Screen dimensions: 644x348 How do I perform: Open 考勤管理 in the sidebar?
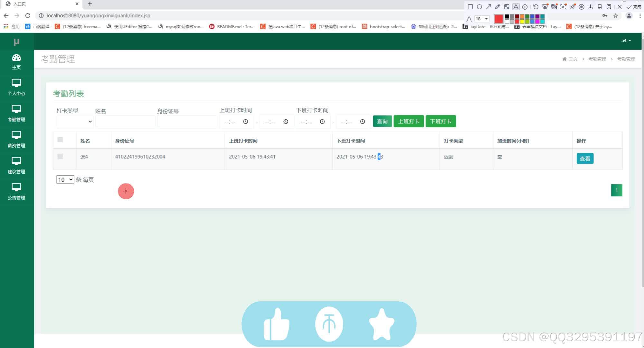(16, 114)
